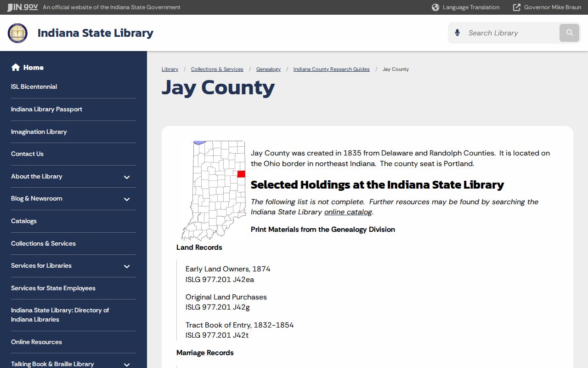588x368 pixels.
Task: Expand the Services for Libraries submenu
Action: [127, 266]
